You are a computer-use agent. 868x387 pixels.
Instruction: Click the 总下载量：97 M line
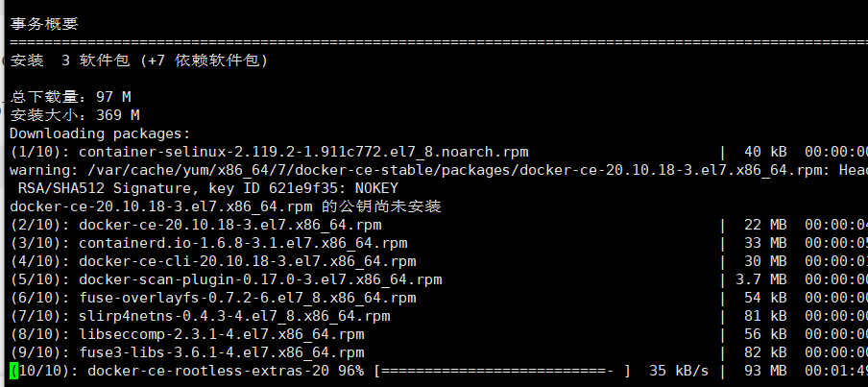(70, 97)
